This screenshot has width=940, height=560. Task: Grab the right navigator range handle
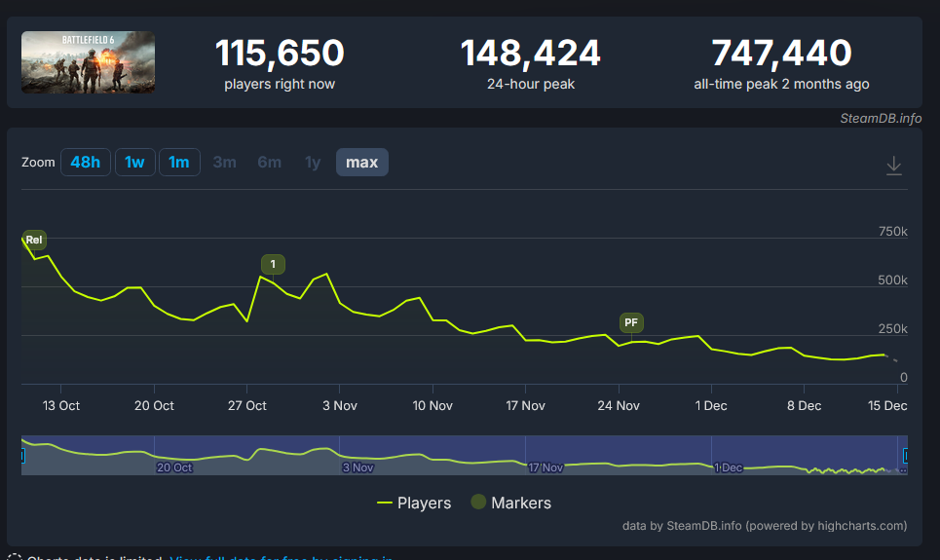point(905,456)
